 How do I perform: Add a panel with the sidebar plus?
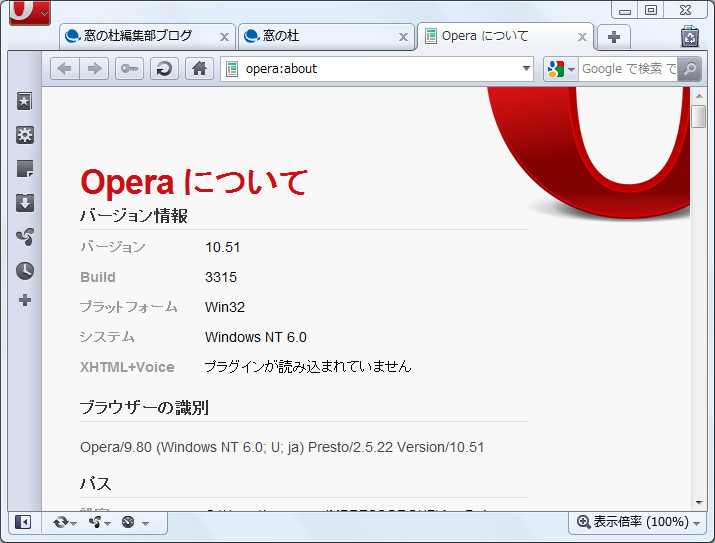[x=25, y=300]
